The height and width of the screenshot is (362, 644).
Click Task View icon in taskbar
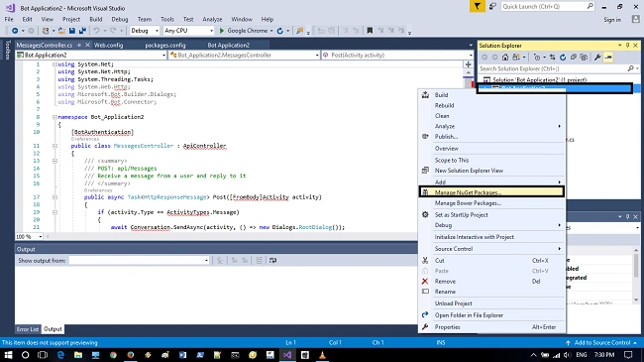click(x=43, y=355)
